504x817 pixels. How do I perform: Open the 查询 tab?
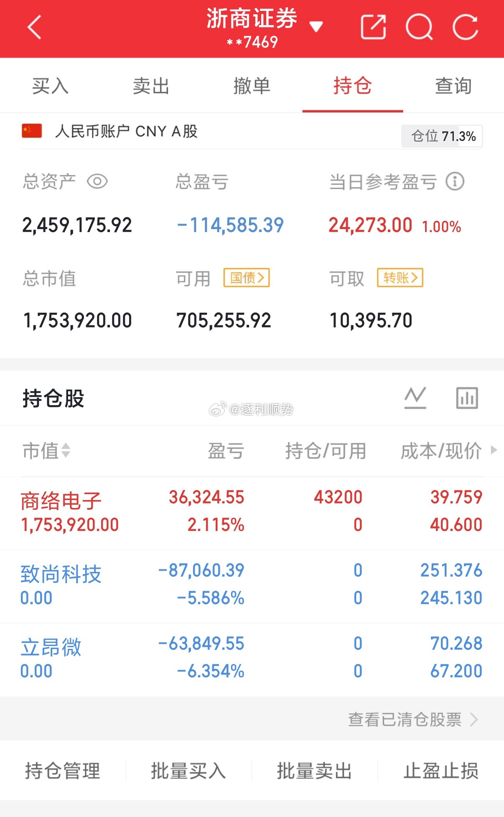click(453, 86)
